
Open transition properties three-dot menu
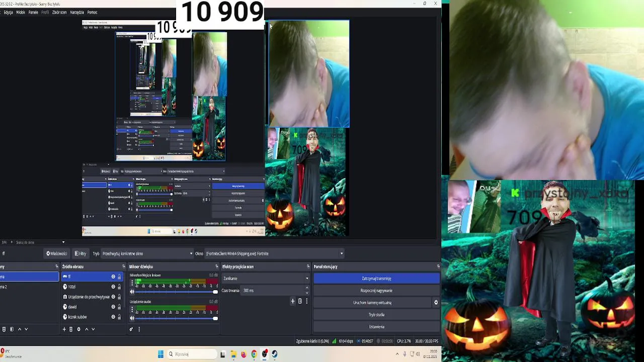(x=306, y=301)
